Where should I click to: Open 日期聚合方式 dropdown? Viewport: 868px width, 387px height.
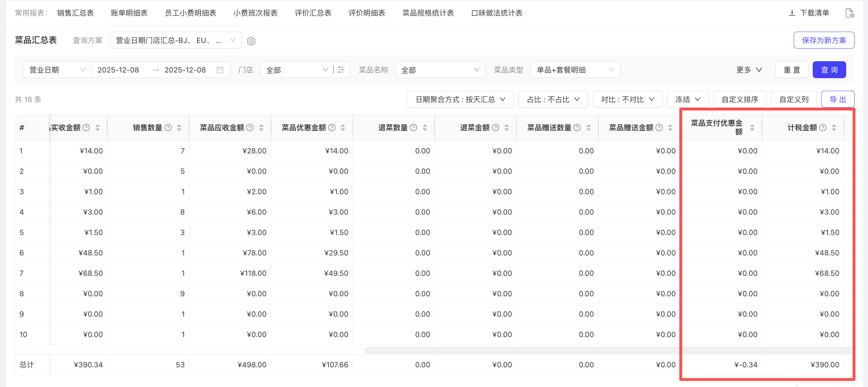(460, 100)
